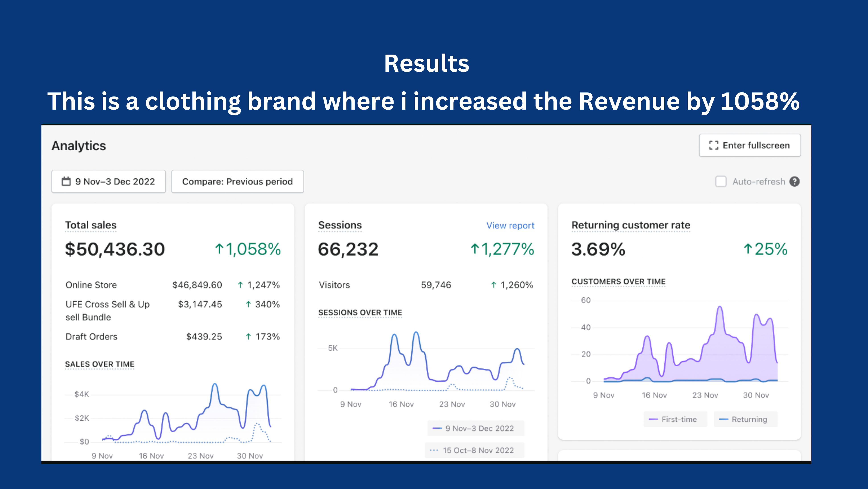
Task: Click the $50,436.30 total sales value
Action: (x=115, y=249)
